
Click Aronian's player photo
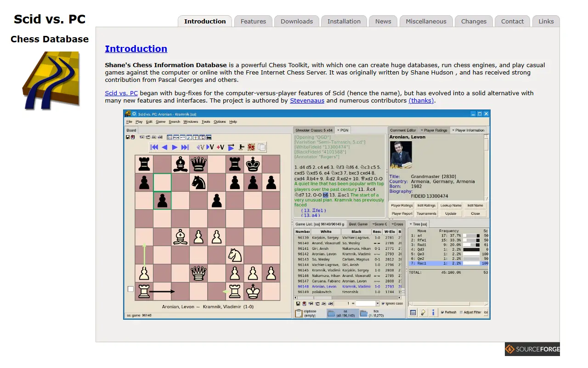401,155
